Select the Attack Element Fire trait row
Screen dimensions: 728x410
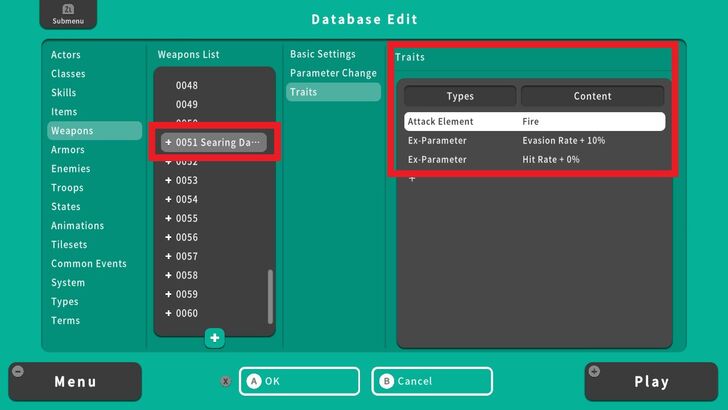point(534,122)
